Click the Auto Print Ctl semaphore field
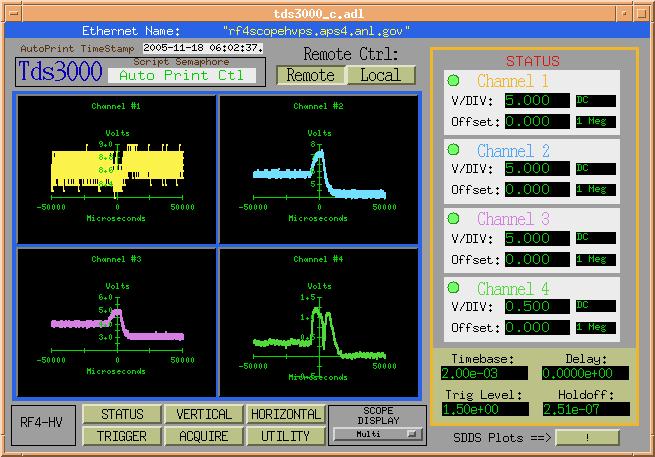This screenshot has height=457, width=655. click(182, 75)
